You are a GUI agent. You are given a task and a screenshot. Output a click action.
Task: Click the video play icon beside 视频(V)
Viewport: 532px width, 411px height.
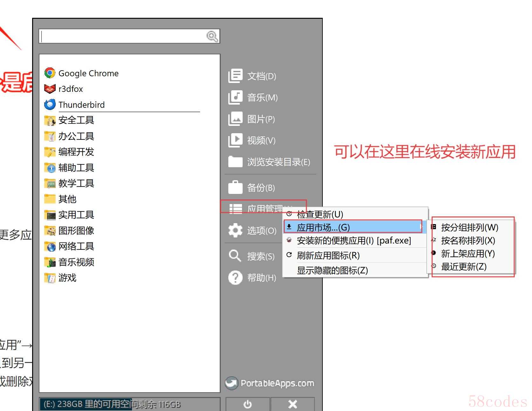[235, 140]
